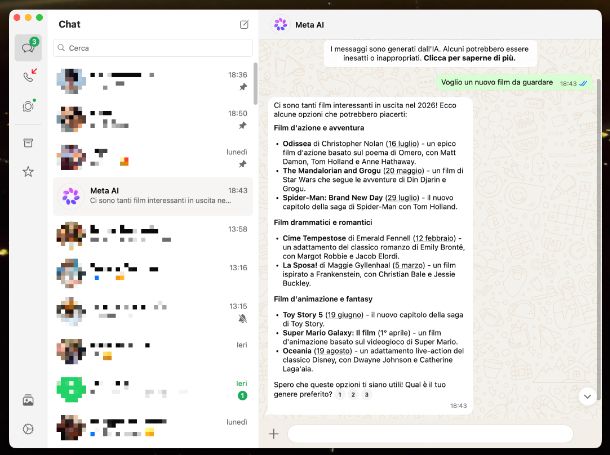Click the '29 luglio' date link

coord(403,198)
